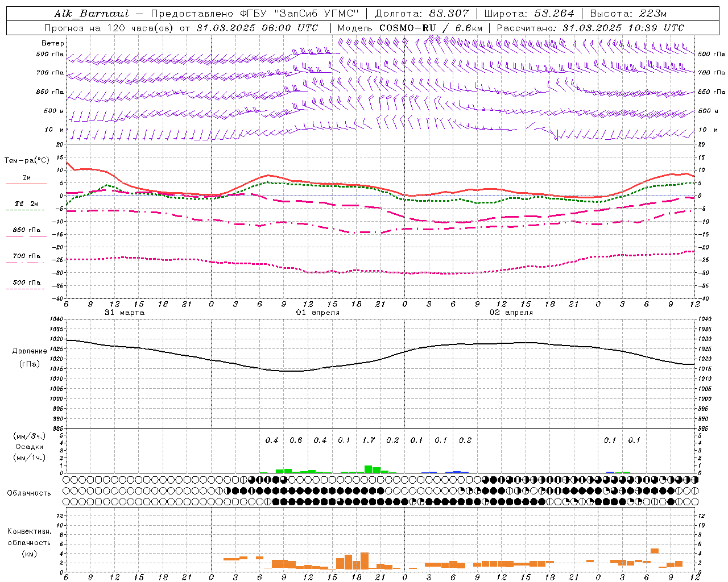Click the 'Долгота: 83.307' longitude value
This screenshot has width=728, height=582.
422,14
